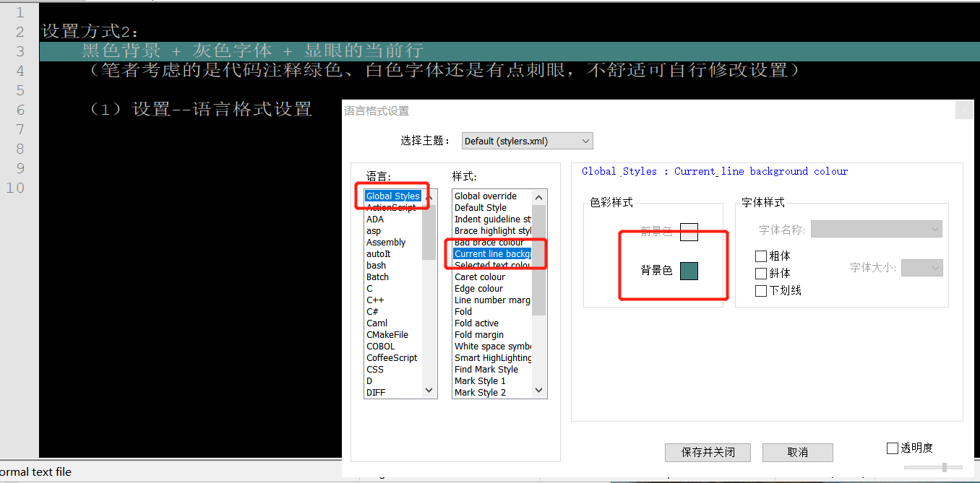
Task: Select Smart HighLighting style
Action: (492, 357)
